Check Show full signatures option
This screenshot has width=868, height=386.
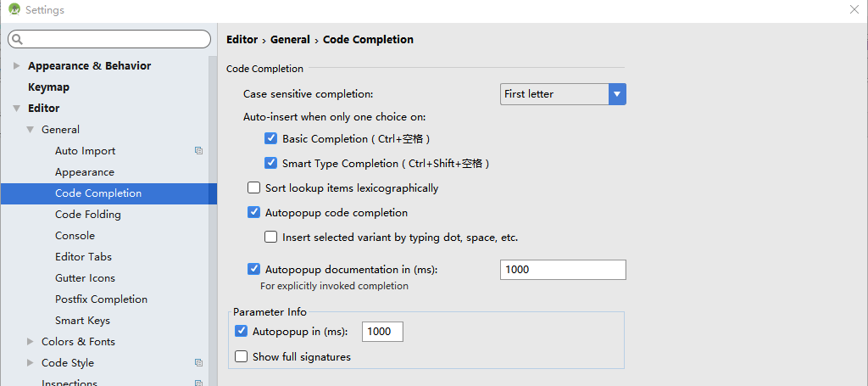[241, 356]
